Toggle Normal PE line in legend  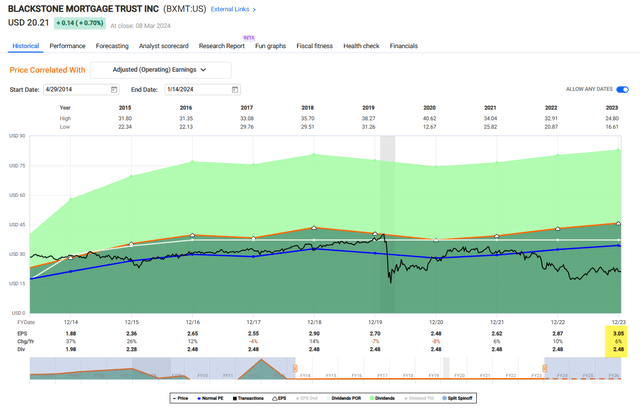(211, 398)
